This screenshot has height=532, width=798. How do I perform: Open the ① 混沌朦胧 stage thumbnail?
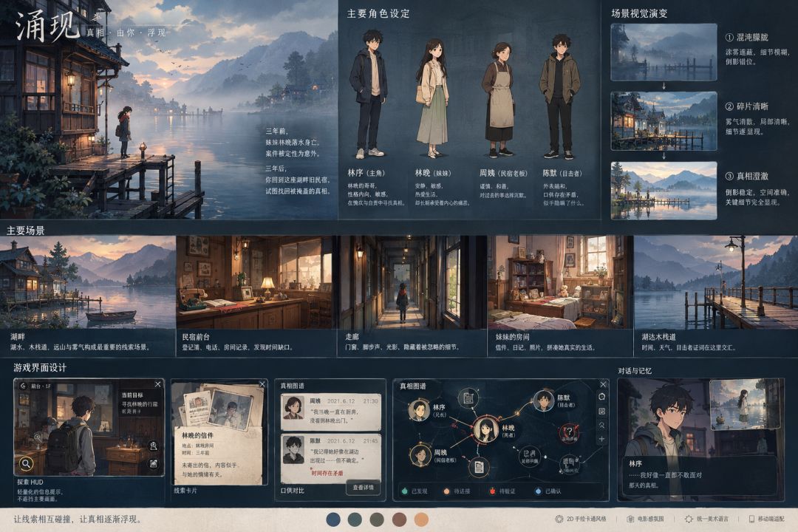[x=664, y=52]
